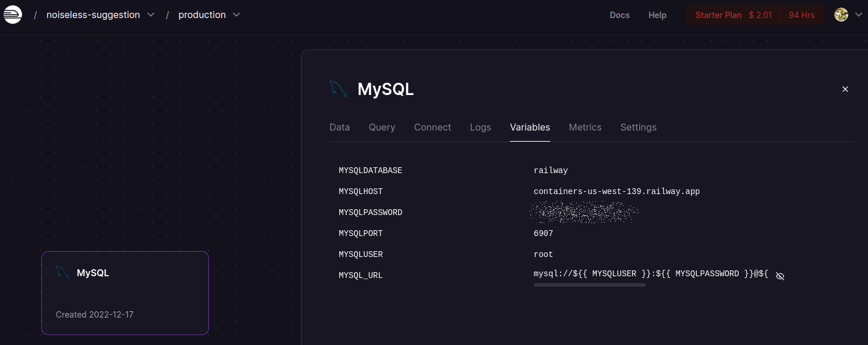Toggle visibility of MYSQL_URL value

[x=780, y=276]
